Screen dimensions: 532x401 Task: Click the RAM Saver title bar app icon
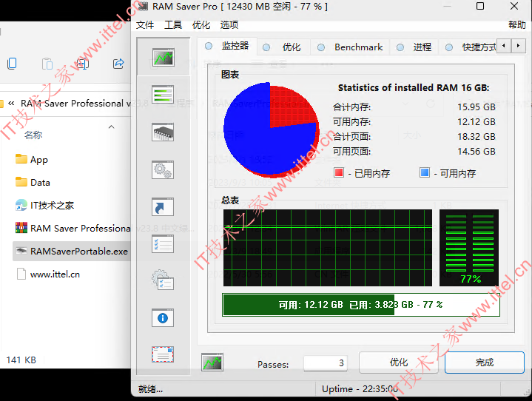(143, 6)
